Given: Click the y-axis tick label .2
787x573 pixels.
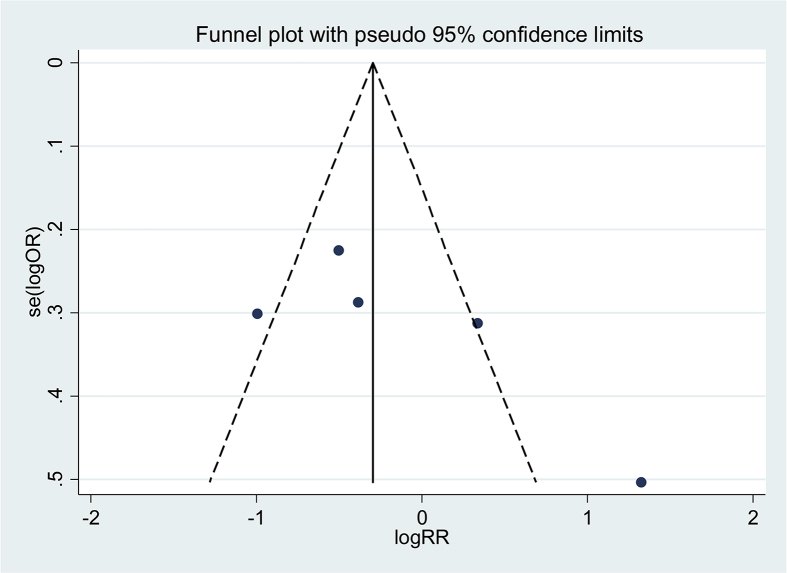Looking at the screenshot, I should [x=57, y=229].
